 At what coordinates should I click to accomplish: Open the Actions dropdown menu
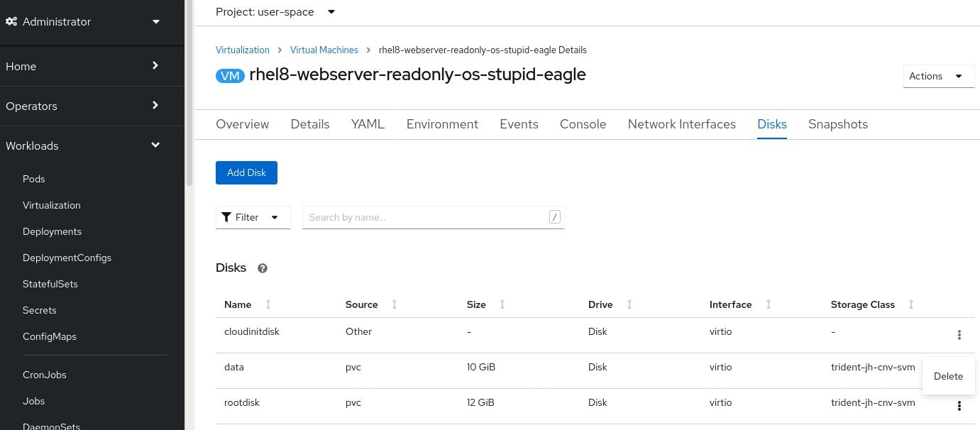(937, 76)
